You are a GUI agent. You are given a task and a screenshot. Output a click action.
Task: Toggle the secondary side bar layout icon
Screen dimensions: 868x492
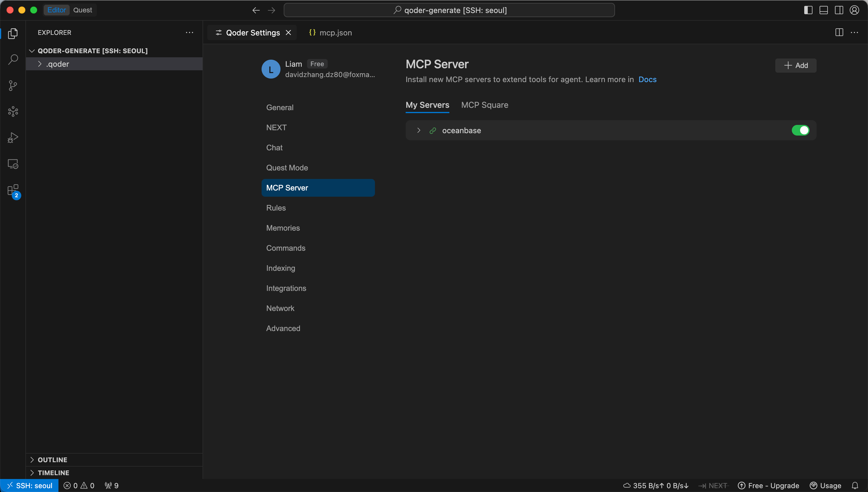pyautogui.click(x=839, y=10)
